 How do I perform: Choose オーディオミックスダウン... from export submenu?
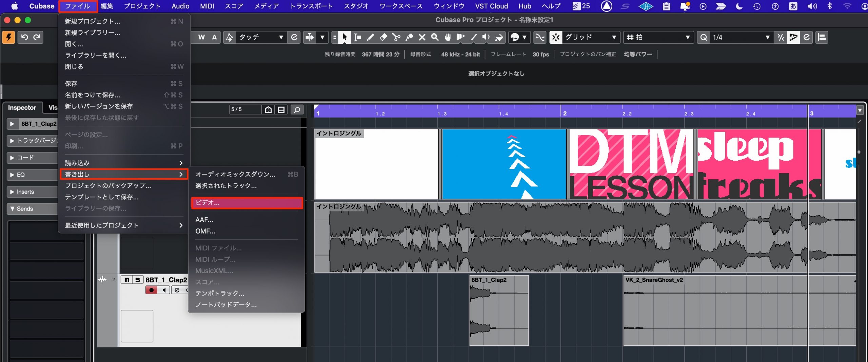click(246, 174)
